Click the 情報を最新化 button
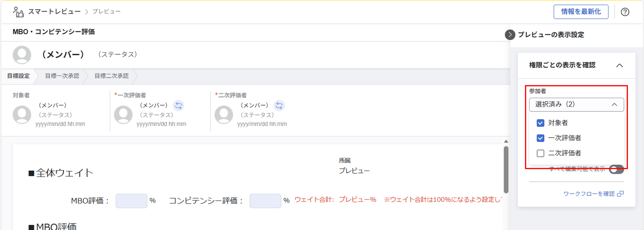Screen dimensions: 644x230 coord(581,12)
